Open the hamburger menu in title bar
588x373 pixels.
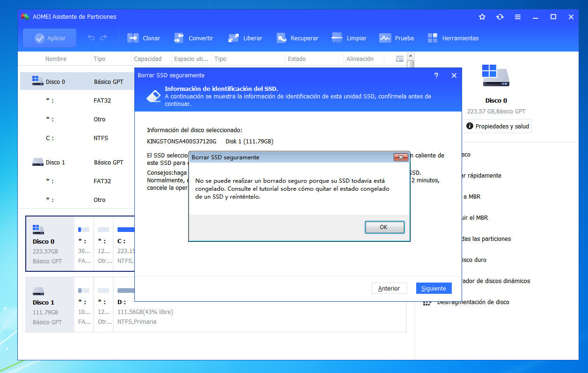[518, 17]
